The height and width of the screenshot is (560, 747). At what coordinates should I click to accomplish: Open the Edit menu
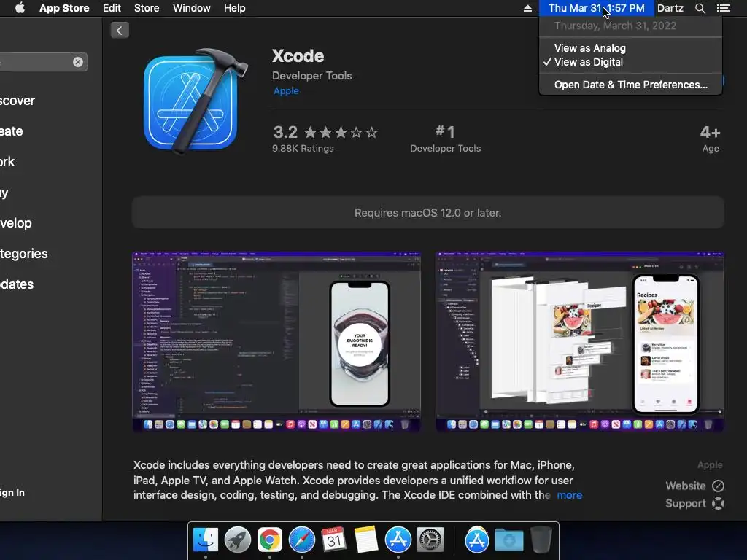[x=112, y=8]
